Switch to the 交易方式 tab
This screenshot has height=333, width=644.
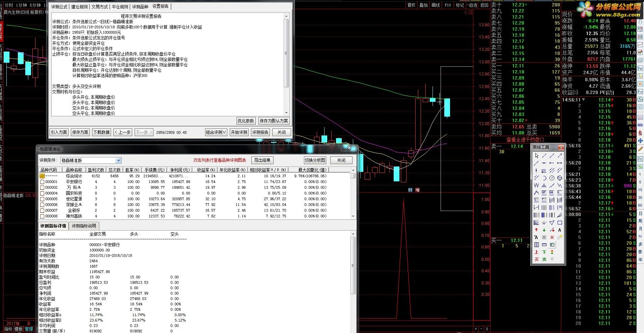[100, 6]
